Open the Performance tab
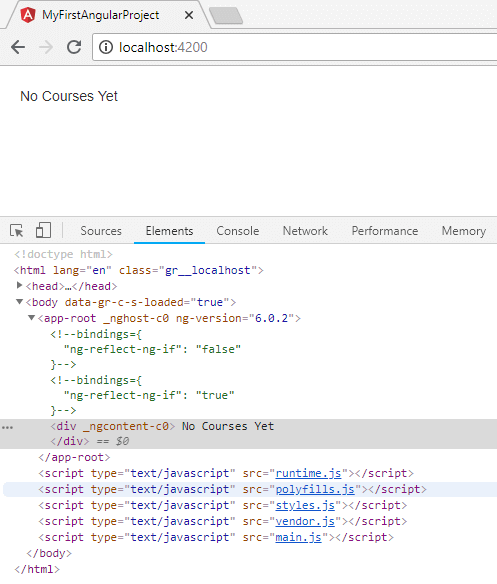The image size is (497, 584). point(385,231)
